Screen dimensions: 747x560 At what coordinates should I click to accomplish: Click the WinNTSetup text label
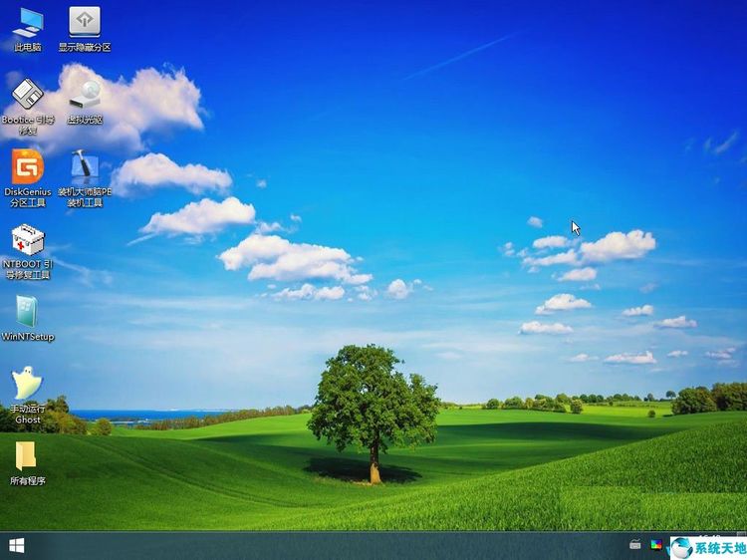click(28, 337)
